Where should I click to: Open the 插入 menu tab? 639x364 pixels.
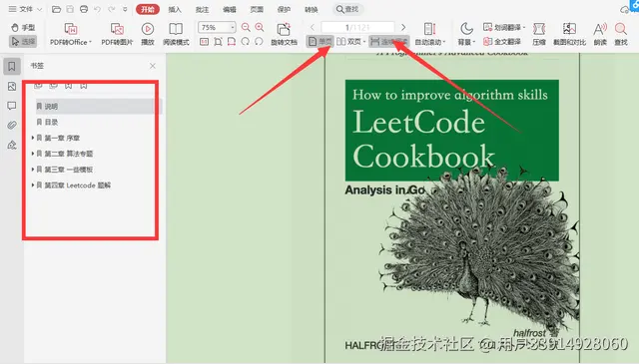tap(175, 9)
